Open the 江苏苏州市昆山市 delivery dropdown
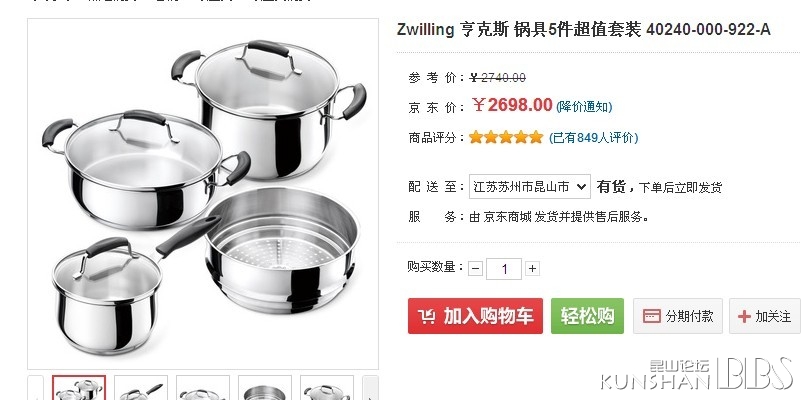801x400 pixels. pyautogui.click(x=530, y=187)
